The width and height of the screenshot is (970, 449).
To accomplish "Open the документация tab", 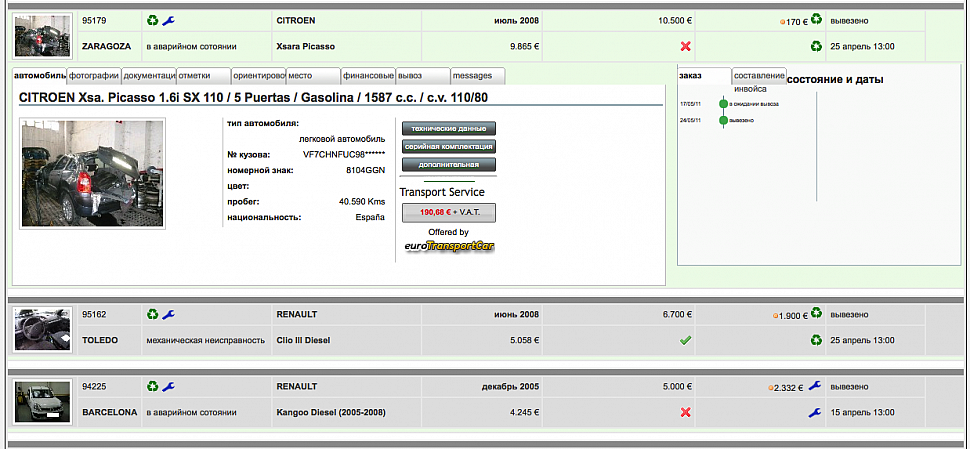I will point(149,75).
